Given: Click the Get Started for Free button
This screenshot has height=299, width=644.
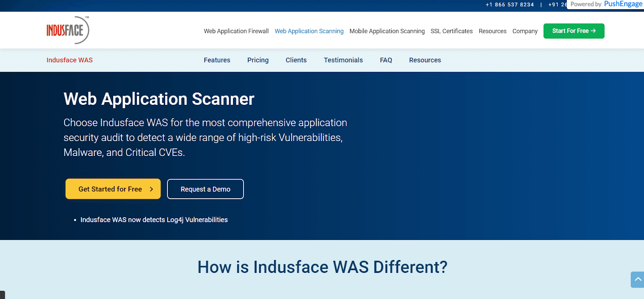Looking at the screenshot, I should tap(113, 189).
